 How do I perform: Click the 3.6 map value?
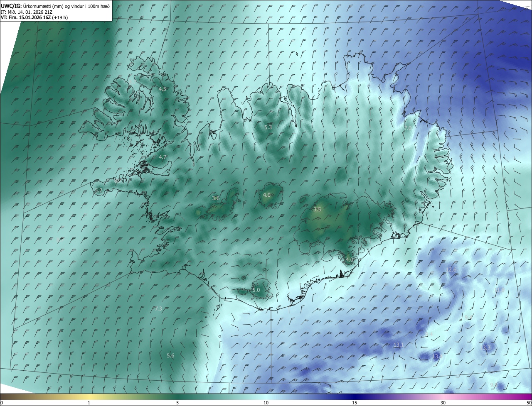tap(216, 198)
